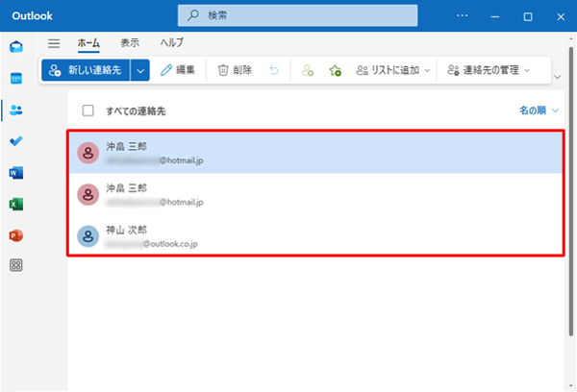Open the Mail icon in sidebar

16,47
